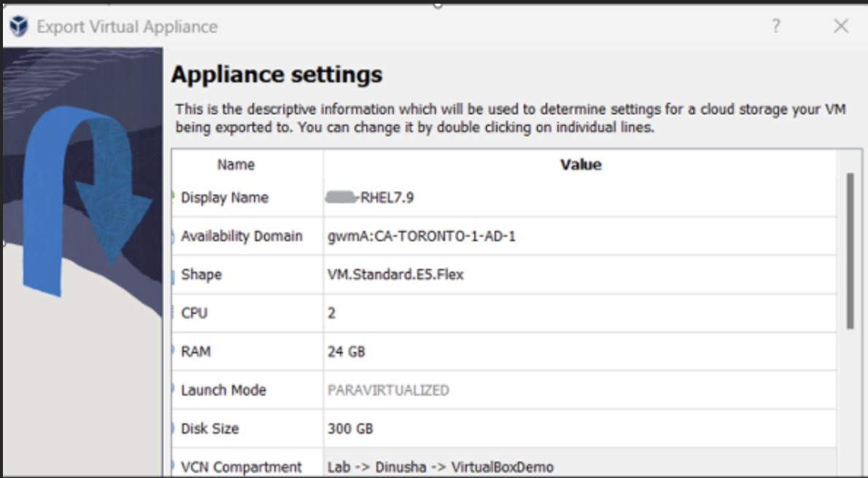Click the blue arrow wizard illustration

(86, 200)
